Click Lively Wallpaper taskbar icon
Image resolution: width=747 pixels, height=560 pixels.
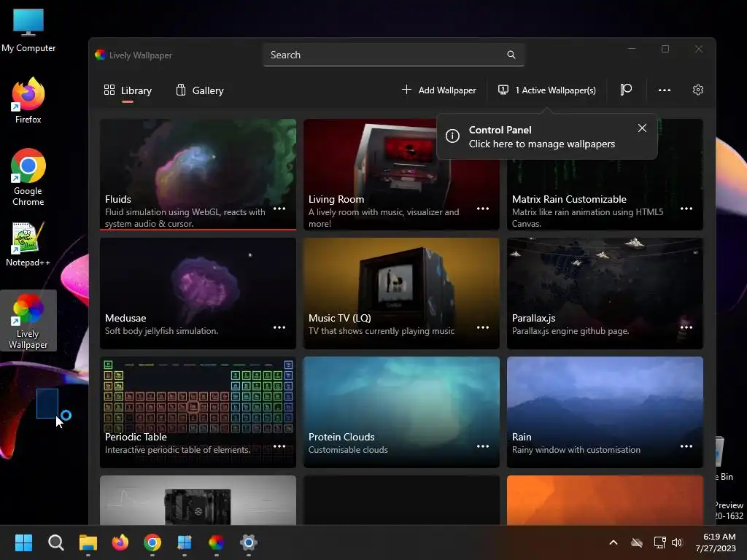pyautogui.click(x=216, y=542)
